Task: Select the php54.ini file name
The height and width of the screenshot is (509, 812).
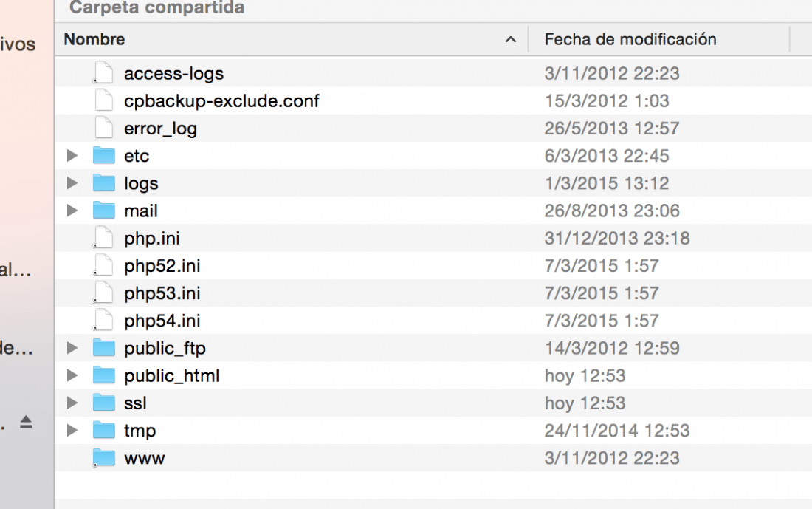Action: tap(162, 321)
